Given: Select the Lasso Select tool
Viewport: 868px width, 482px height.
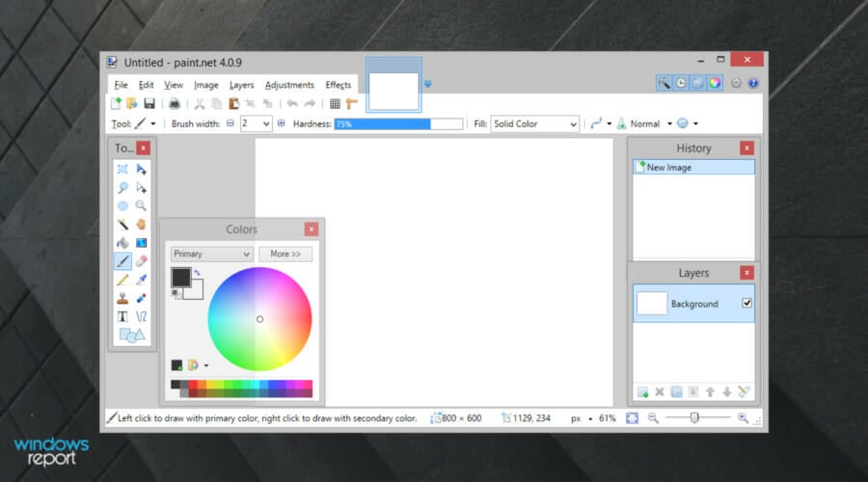Looking at the screenshot, I should coord(122,188).
